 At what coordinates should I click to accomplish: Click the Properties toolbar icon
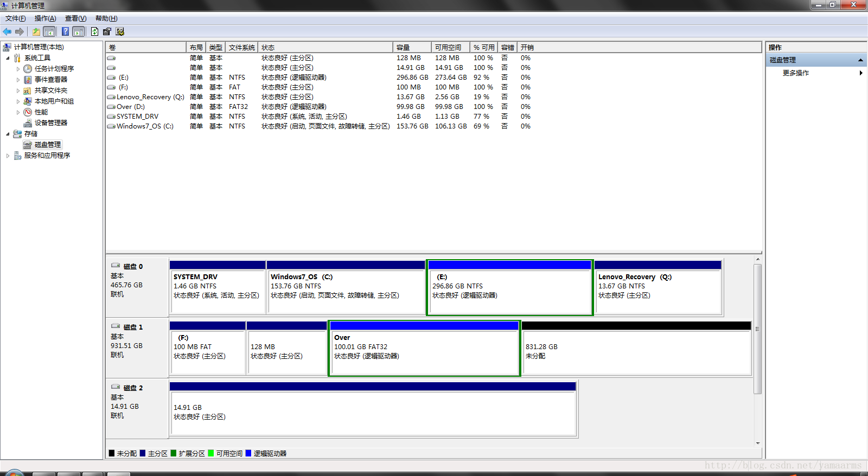tap(107, 31)
